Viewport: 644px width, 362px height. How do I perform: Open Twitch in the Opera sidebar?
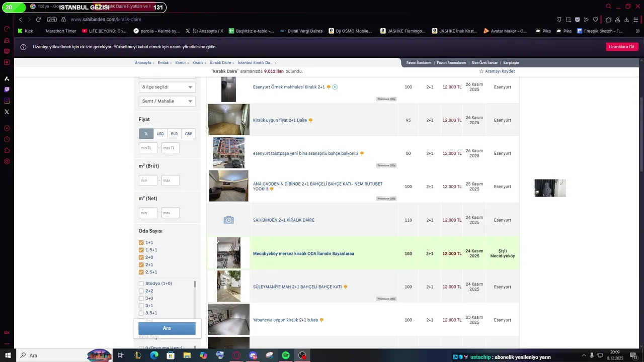point(7,89)
